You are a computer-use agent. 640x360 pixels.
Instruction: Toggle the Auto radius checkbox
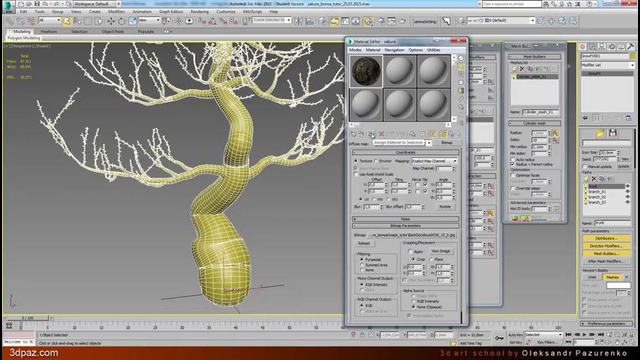tap(513, 160)
